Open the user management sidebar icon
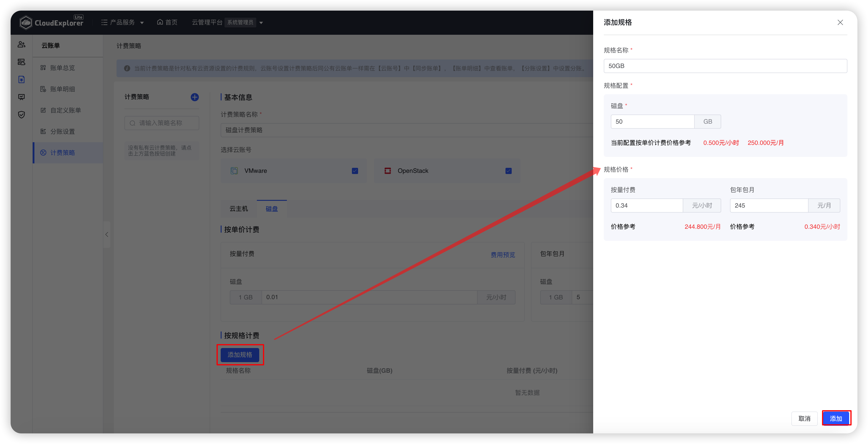This screenshot has height=444, width=868. (x=21, y=44)
